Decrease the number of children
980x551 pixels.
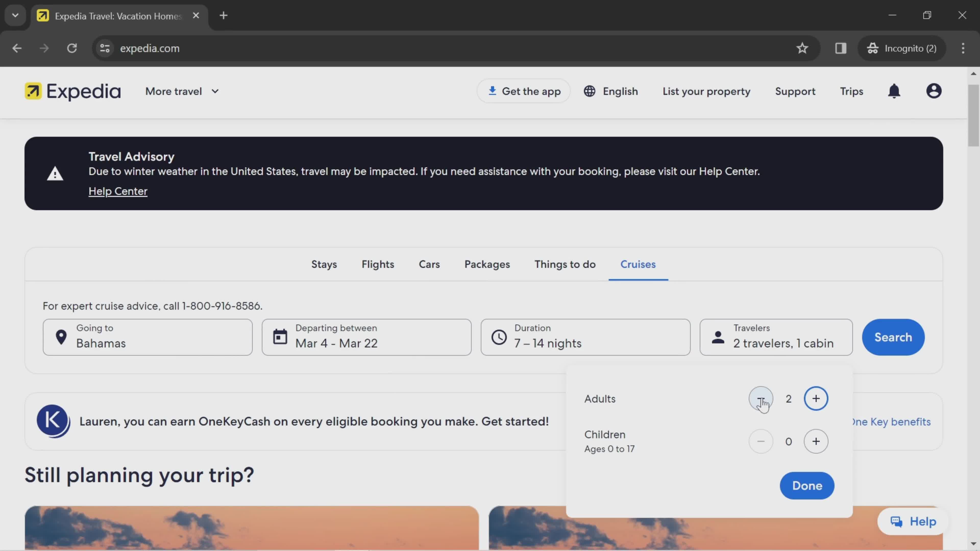pyautogui.click(x=761, y=441)
